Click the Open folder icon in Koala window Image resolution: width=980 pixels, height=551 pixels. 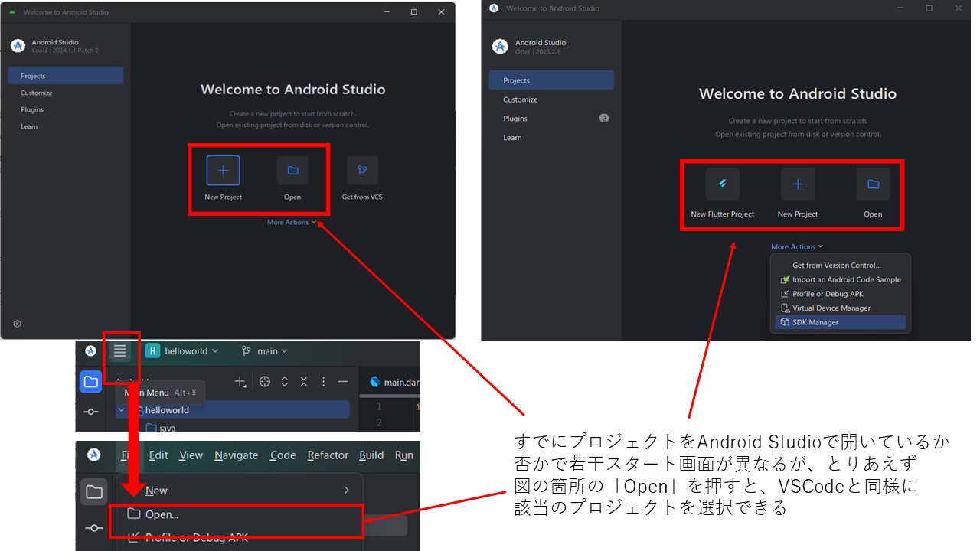pos(292,170)
